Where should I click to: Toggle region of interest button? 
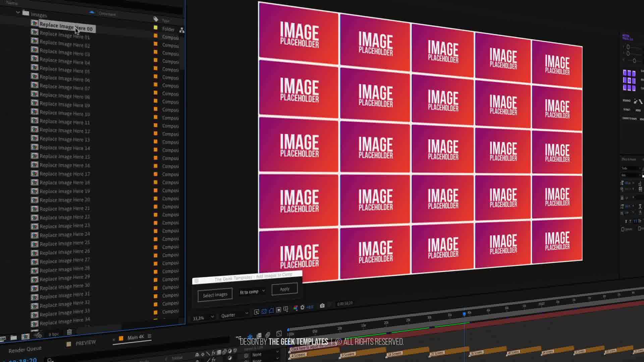click(278, 310)
